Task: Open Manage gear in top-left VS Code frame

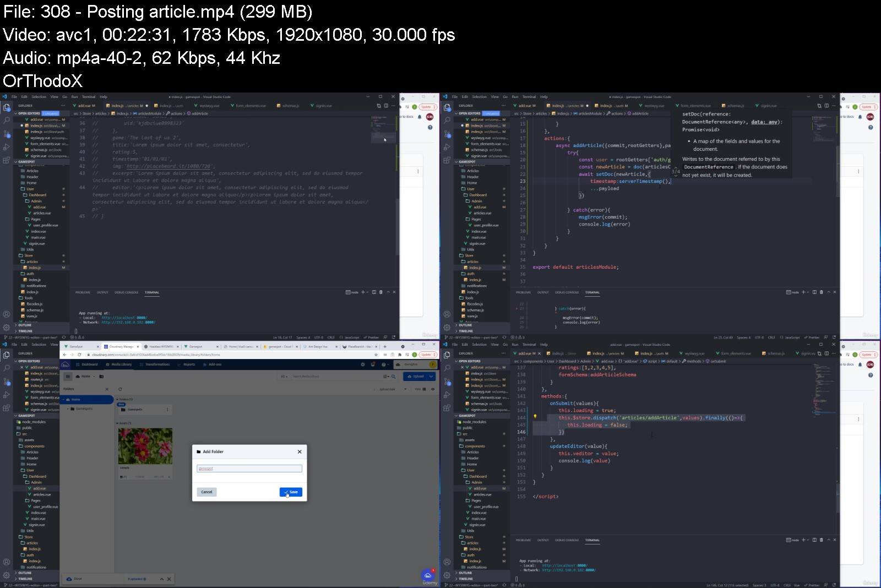Action: coord(7,328)
